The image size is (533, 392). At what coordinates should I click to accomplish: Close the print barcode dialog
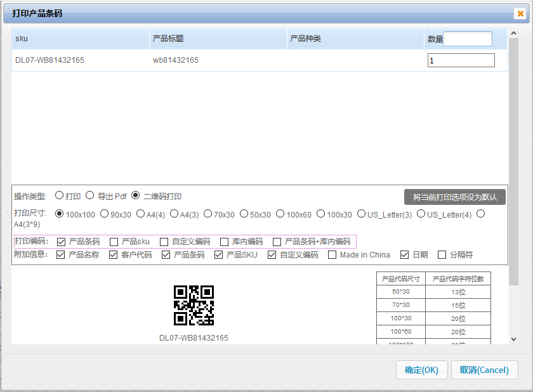click(x=520, y=13)
